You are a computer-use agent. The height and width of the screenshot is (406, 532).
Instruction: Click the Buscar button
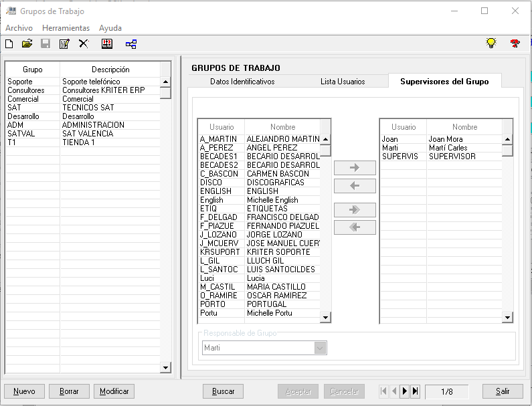pyautogui.click(x=224, y=391)
